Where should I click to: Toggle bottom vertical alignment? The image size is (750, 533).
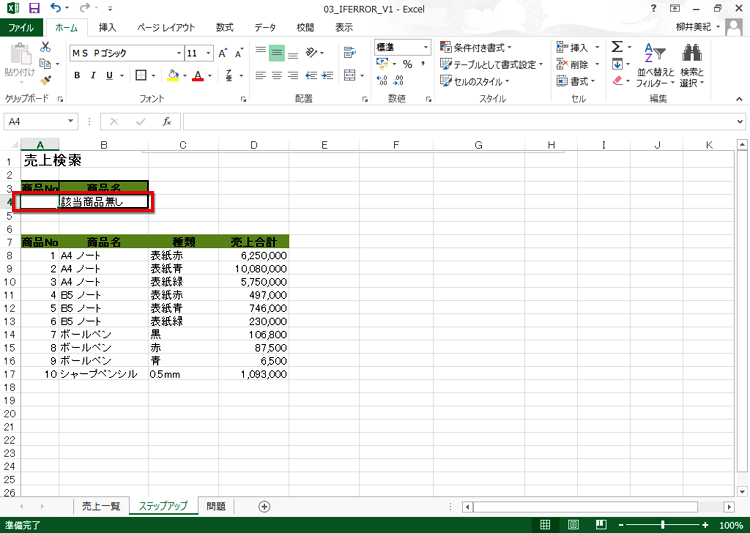[293, 53]
